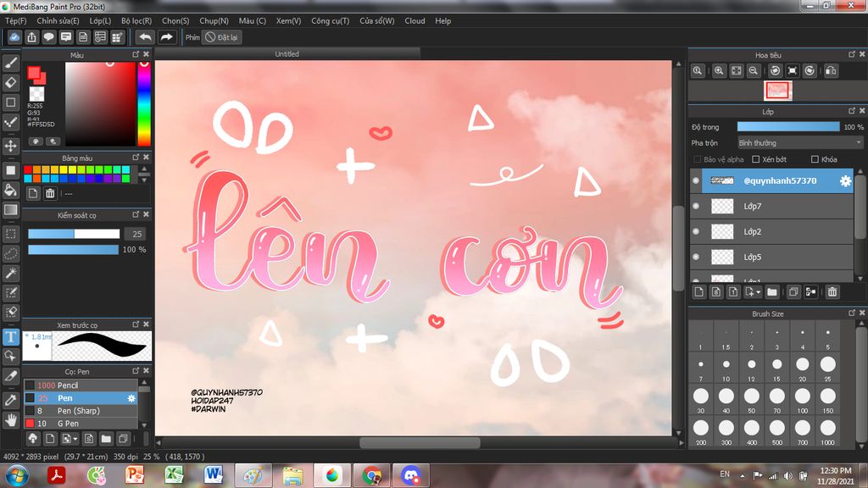Rotate canvas left in navigator
Screen dimensions: 868x488
click(775, 71)
